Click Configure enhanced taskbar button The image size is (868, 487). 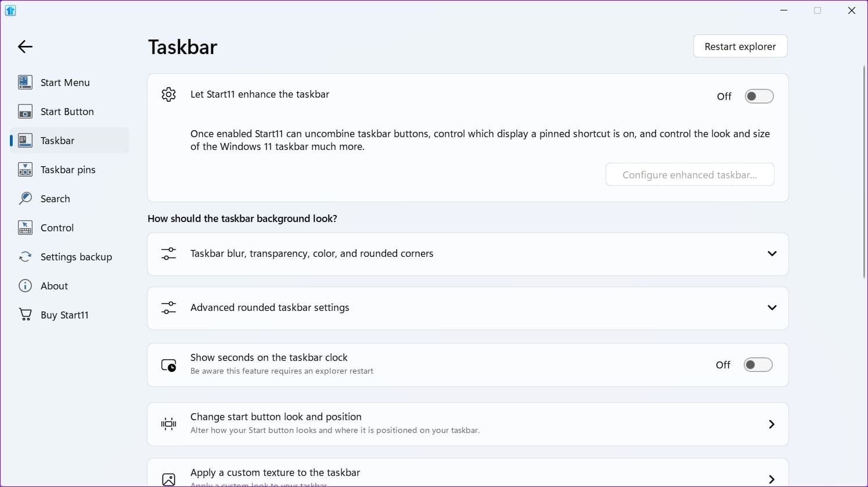(x=689, y=175)
